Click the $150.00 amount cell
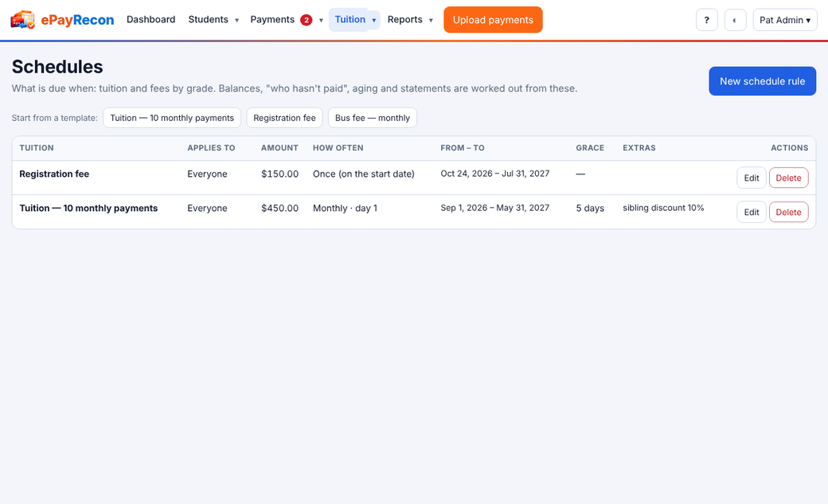Viewport: 828px width, 504px height. click(280, 174)
